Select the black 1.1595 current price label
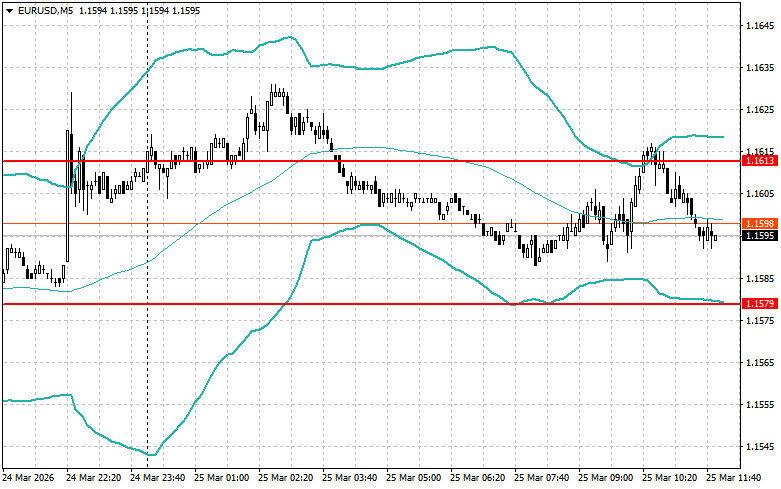This screenshot has height=489, width=781. [x=760, y=236]
